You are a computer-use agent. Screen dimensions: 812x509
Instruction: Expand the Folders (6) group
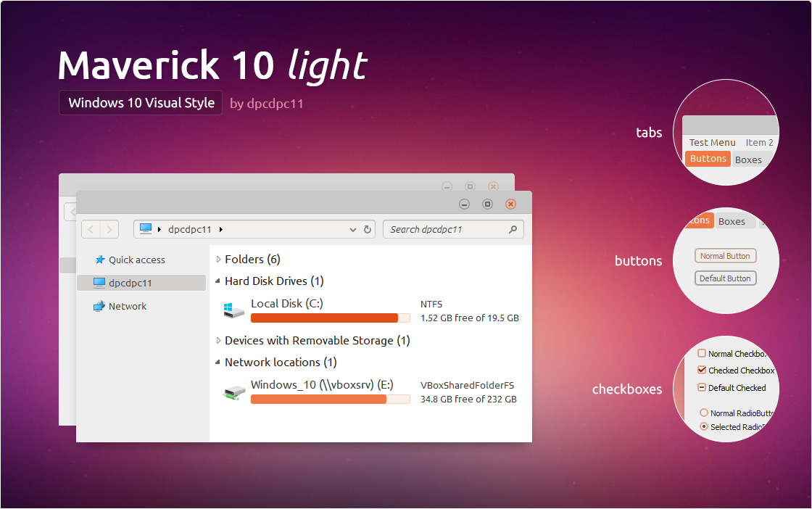(218, 259)
